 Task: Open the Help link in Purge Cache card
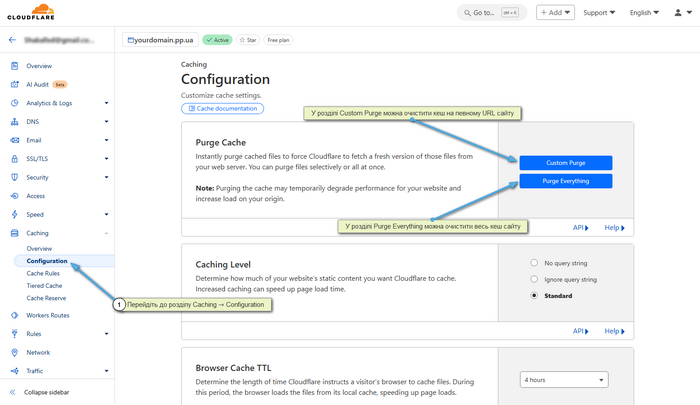tap(614, 228)
